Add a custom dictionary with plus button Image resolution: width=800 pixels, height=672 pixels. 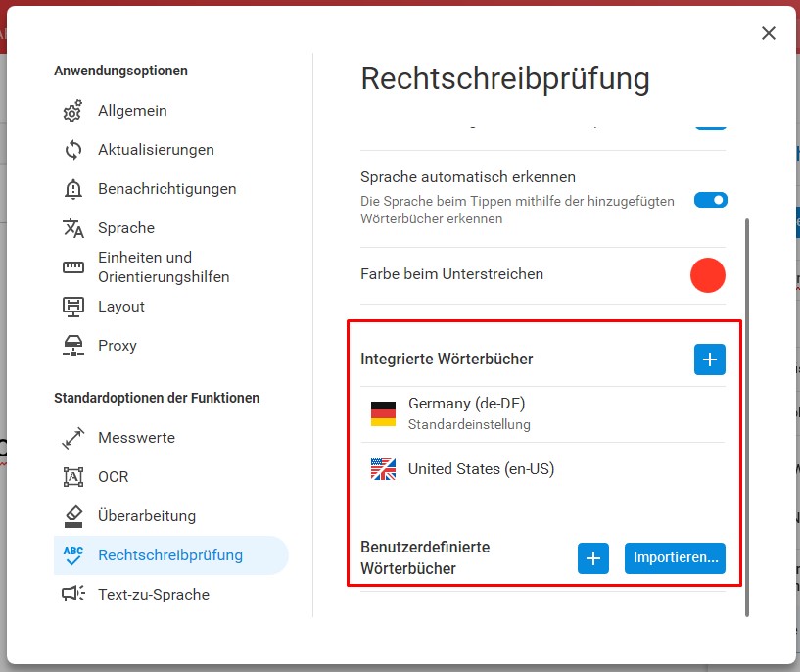pos(592,558)
